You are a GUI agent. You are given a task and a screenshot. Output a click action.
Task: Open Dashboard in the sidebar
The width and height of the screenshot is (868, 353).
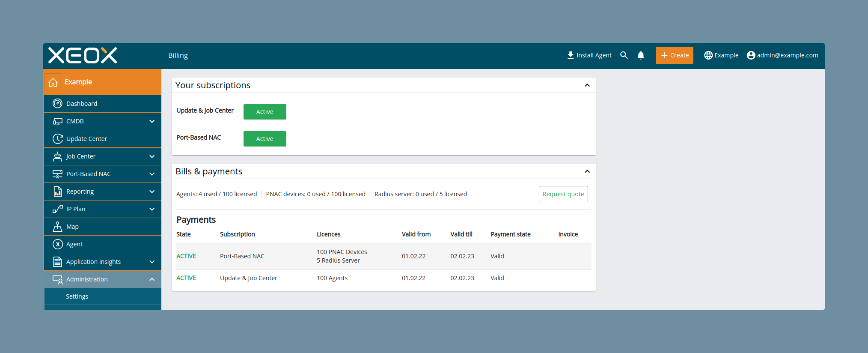pos(103,104)
